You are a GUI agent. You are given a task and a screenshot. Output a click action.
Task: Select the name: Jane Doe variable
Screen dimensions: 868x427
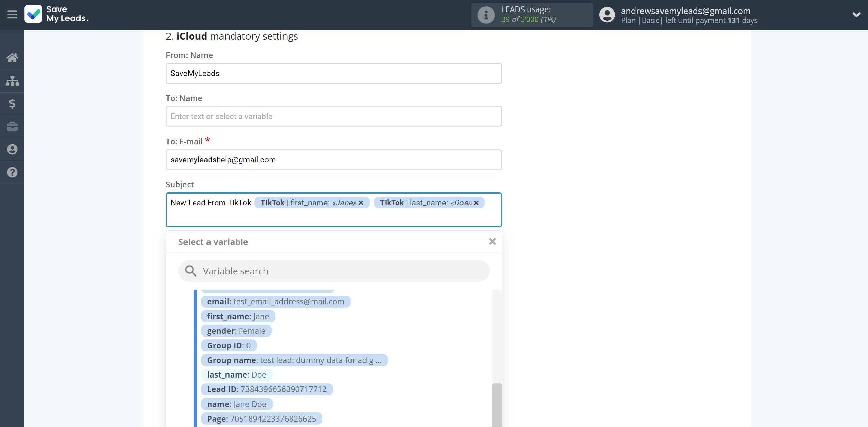[x=237, y=404]
